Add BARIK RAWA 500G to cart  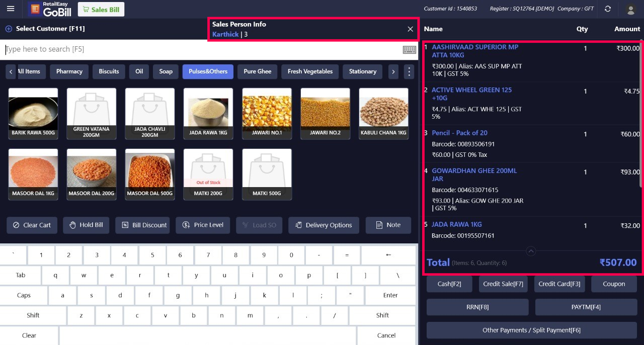coord(33,114)
